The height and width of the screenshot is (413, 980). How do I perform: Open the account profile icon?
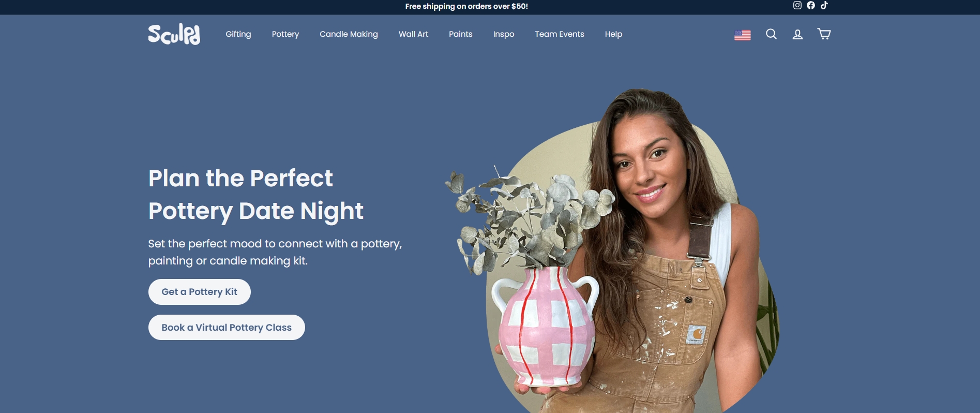tap(797, 34)
